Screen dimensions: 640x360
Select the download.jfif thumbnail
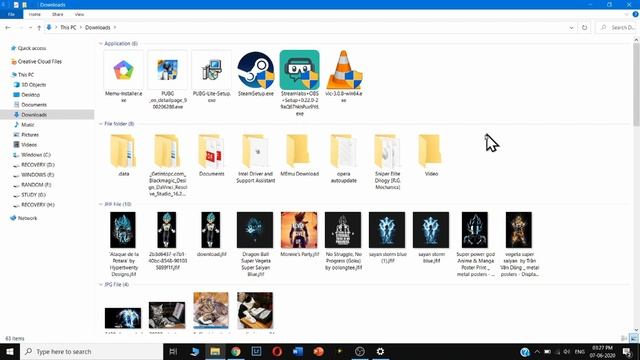coord(211,230)
